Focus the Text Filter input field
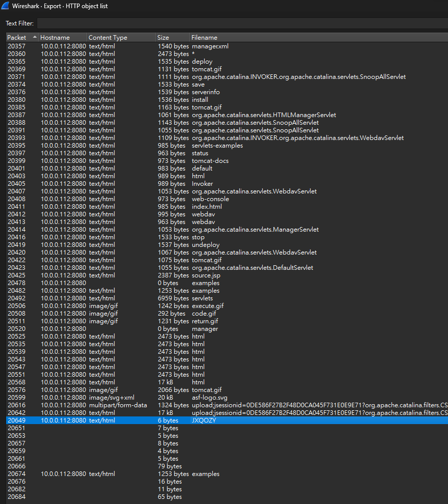448x504 pixels. click(242, 23)
